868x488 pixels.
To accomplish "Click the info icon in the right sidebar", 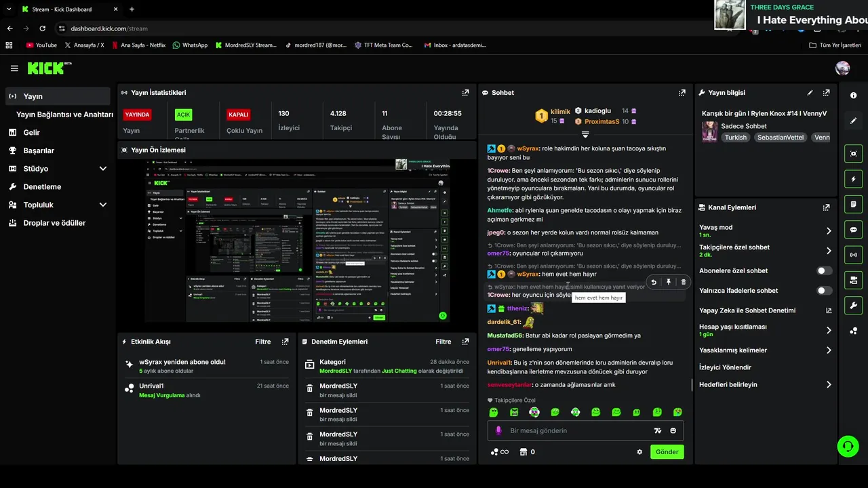I will click(854, 96).
